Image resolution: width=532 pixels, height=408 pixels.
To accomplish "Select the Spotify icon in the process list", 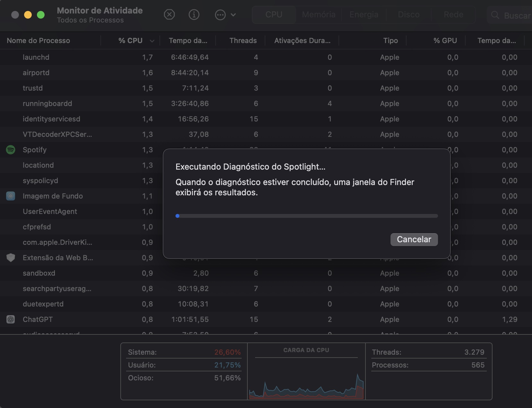I will tap(10, 150).
